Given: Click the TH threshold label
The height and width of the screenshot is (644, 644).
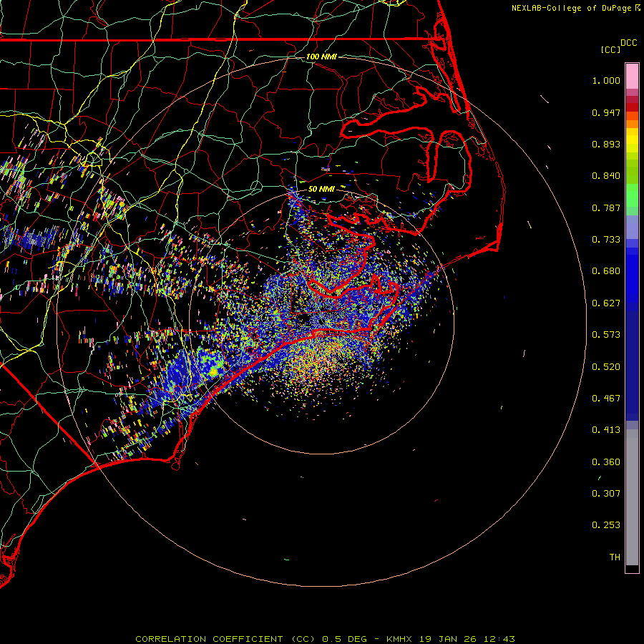Looking at the screenshot, I should pyautogui.click(x=615, y=557).
